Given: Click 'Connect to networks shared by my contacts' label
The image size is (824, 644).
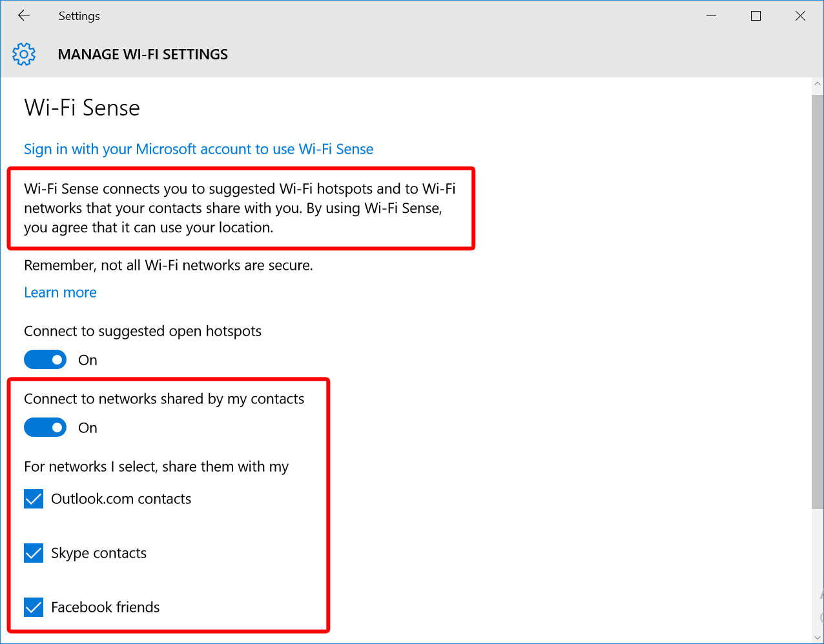Looking at the screenshot, I should (x=164, y=399).
